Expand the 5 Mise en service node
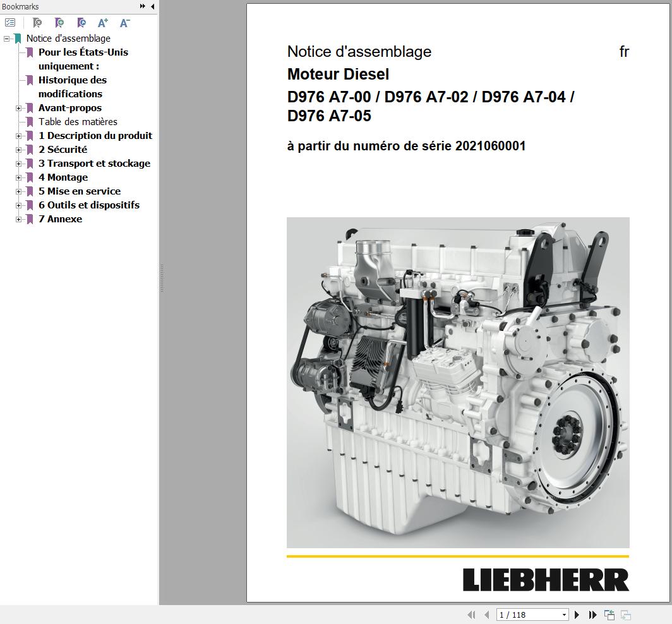This screenshot has width=672, height=624. point(18,191)
